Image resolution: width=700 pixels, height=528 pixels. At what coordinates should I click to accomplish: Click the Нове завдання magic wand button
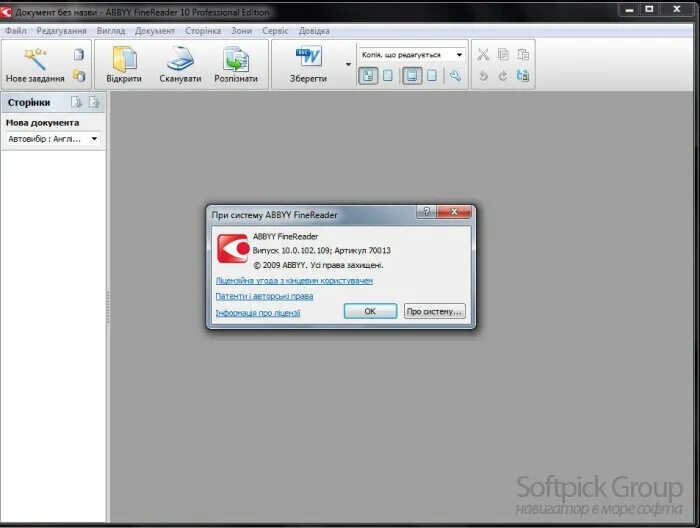pyautogui.click(x=35, y=65)
